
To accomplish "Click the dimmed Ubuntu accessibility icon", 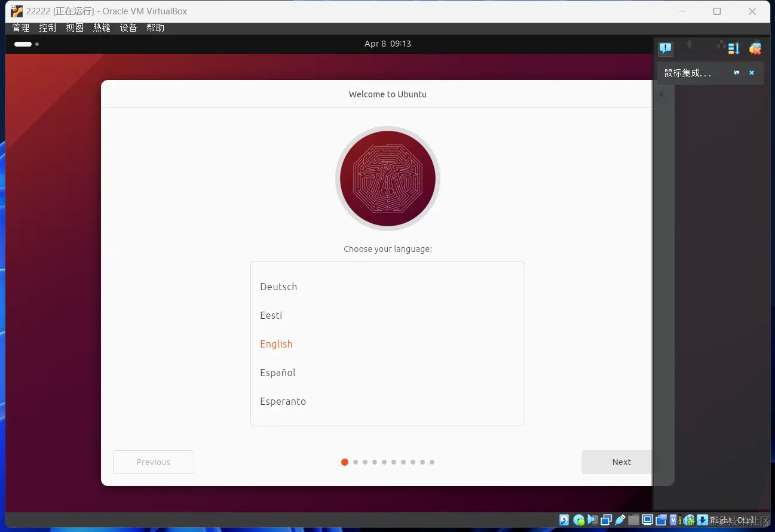I will pos(690,44).
